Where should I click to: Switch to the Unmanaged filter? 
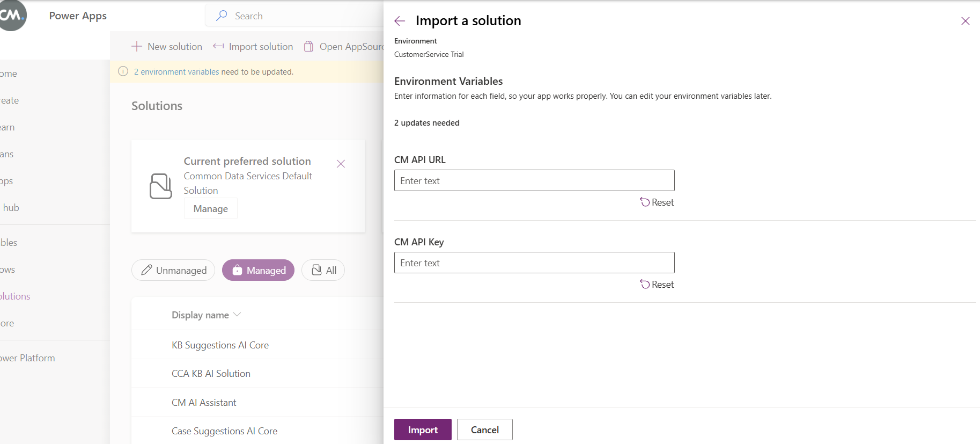click(173, 270)
